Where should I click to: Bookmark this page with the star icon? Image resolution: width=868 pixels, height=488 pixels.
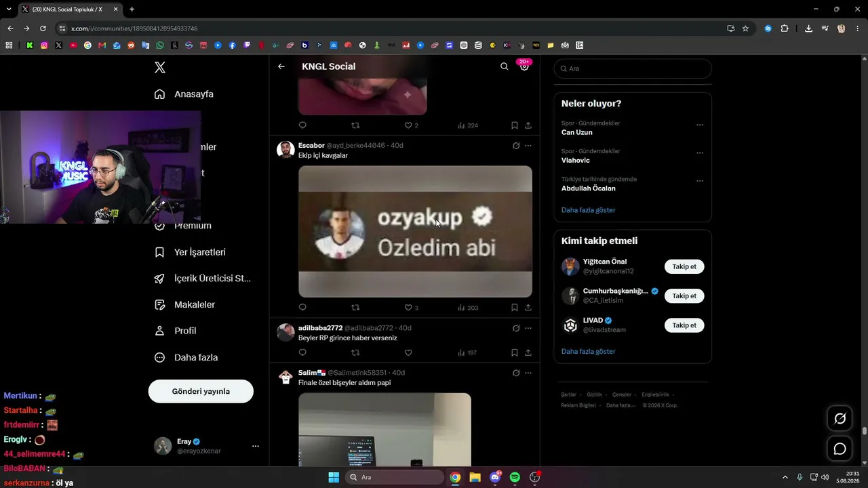tap(745, 28)
